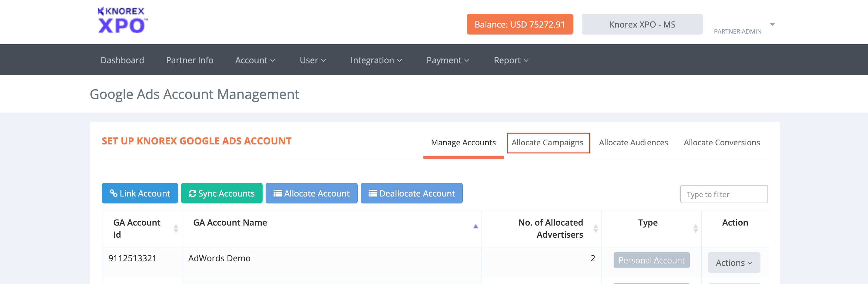
Task: Sort by GA Account Id column arrows
Action: (x=176, y=229)
